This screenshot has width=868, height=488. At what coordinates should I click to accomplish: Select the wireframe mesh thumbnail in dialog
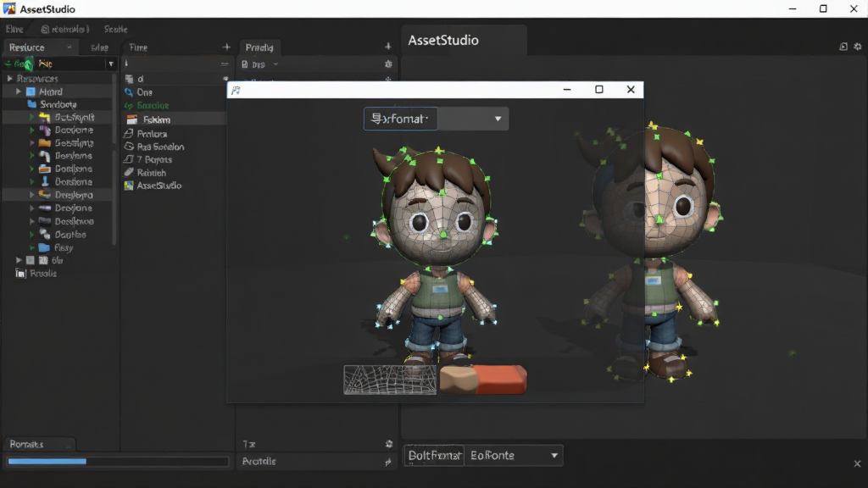[390, 380]
